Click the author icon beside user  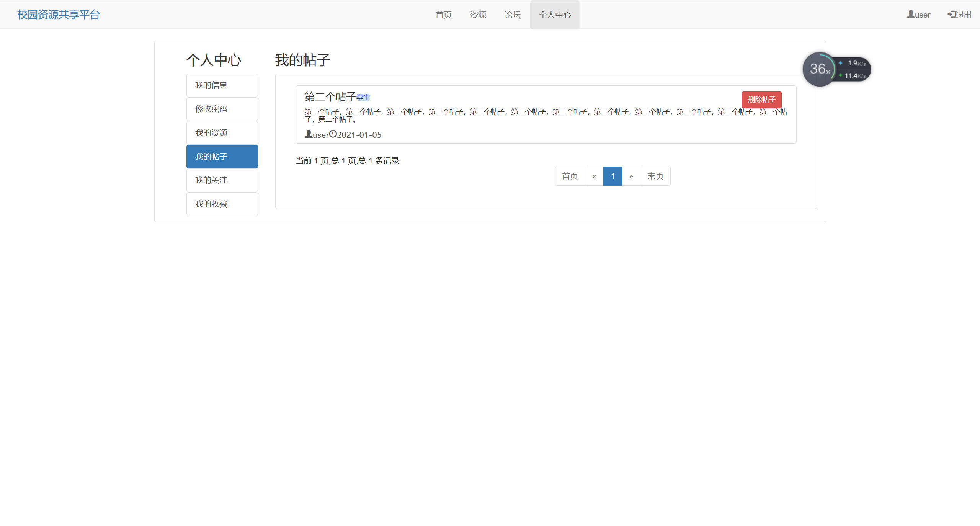[x=309, y=134]
